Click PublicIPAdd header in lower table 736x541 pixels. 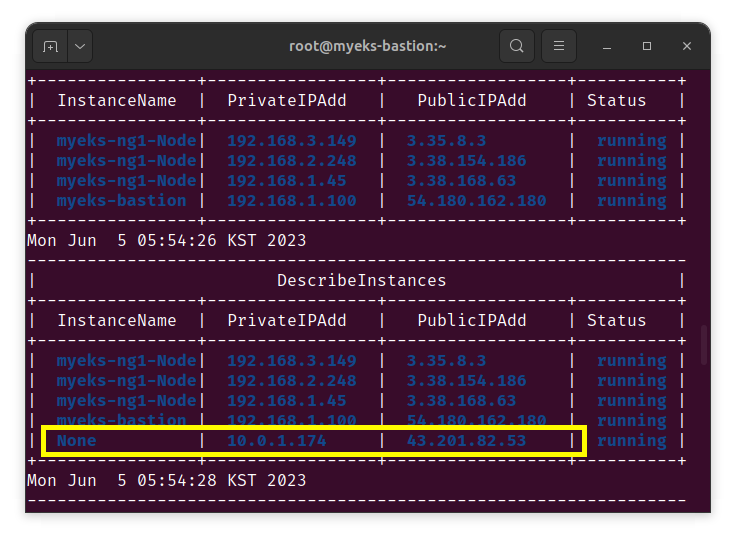click(472, 320)
